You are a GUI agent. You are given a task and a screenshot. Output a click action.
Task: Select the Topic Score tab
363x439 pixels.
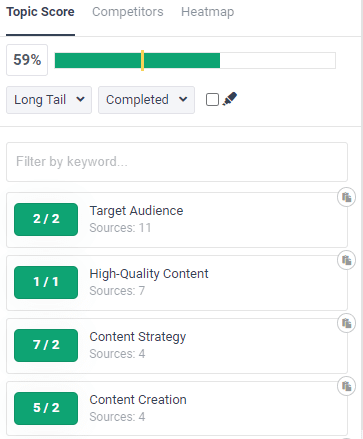pyautogui.click(x=40, y=12)
